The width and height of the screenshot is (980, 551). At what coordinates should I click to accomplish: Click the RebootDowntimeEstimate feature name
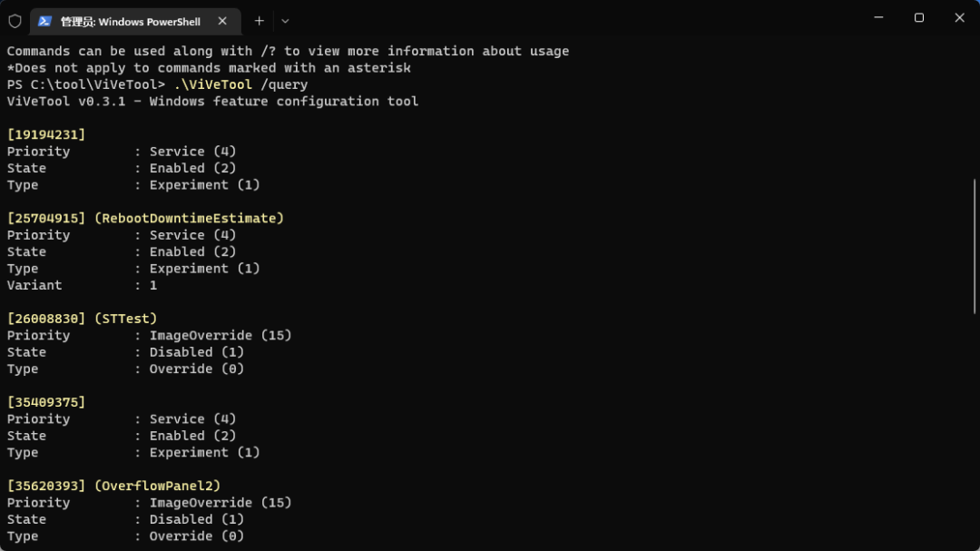(x=189, y=218)
